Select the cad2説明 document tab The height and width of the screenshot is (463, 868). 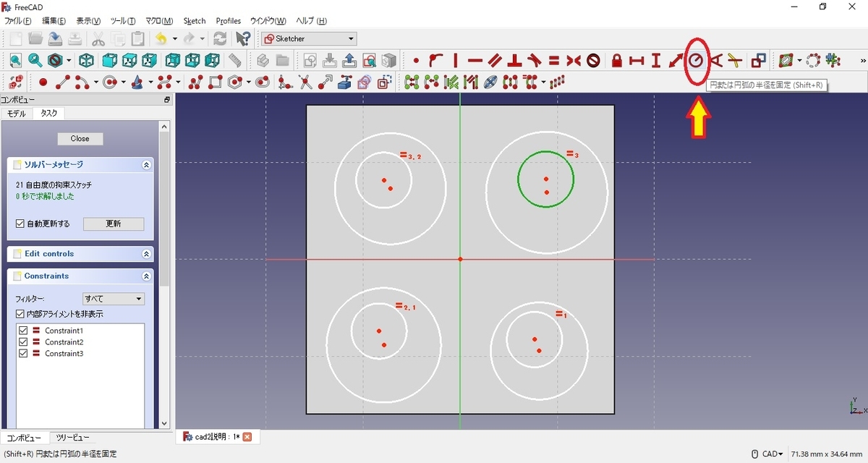[x=217, y=437]
